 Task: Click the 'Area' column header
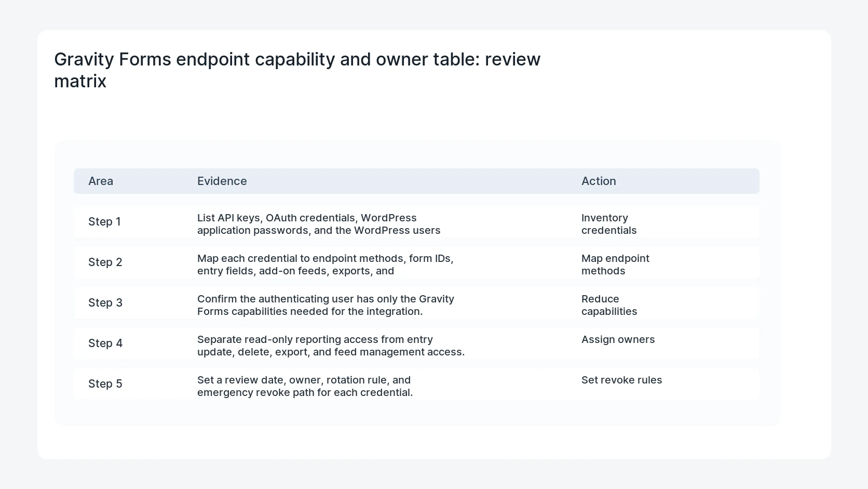pos(101,181)
